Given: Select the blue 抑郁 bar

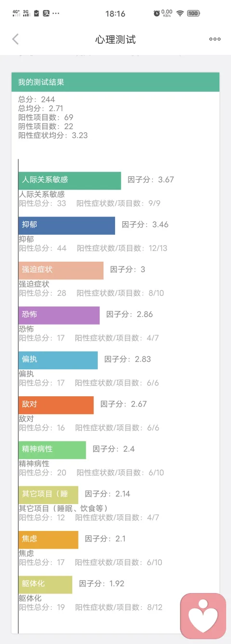Looking at the screenshot, I should [67, 226].
